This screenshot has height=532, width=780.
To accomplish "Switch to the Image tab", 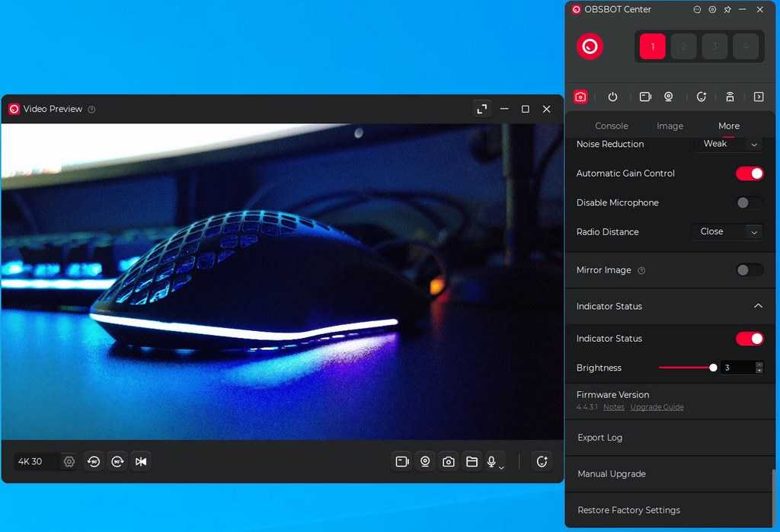I will [x=670, y=126].
